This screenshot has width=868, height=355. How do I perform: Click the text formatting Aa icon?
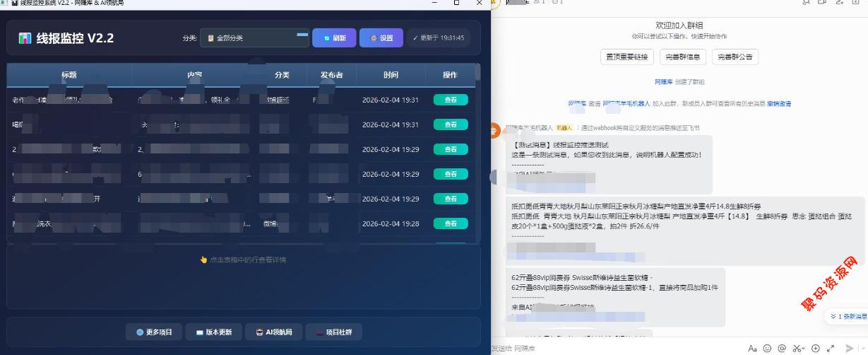tap(752, 348)
